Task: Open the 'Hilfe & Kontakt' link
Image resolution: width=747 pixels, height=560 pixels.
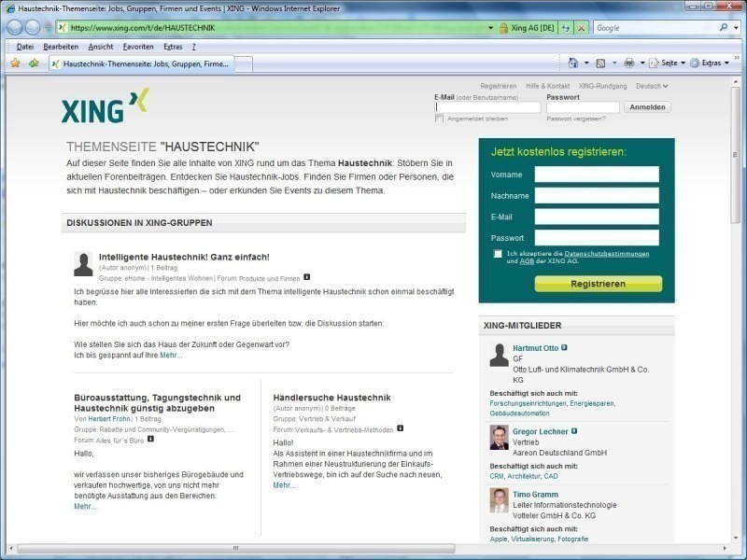Action: (x=548, y=86)
